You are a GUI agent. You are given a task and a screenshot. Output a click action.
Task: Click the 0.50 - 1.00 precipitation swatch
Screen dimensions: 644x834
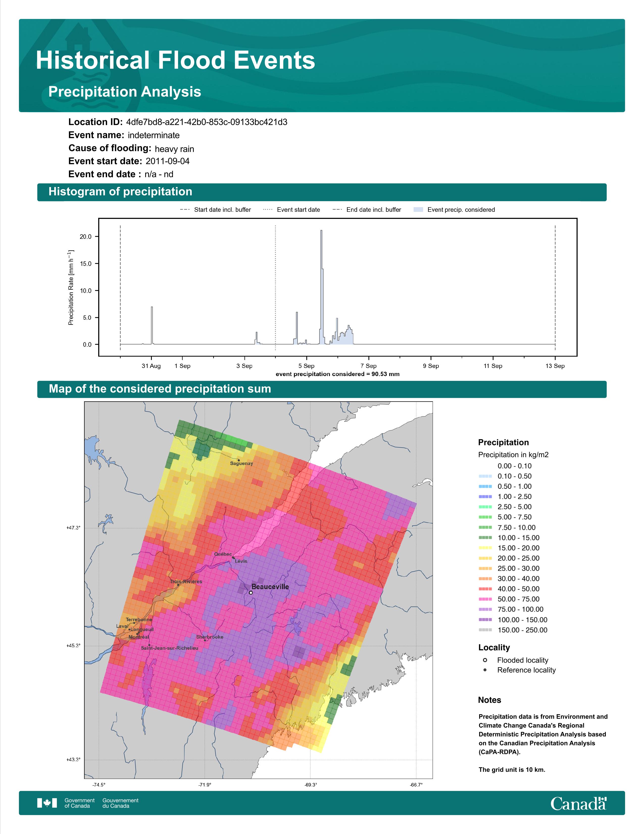(485, 487)
